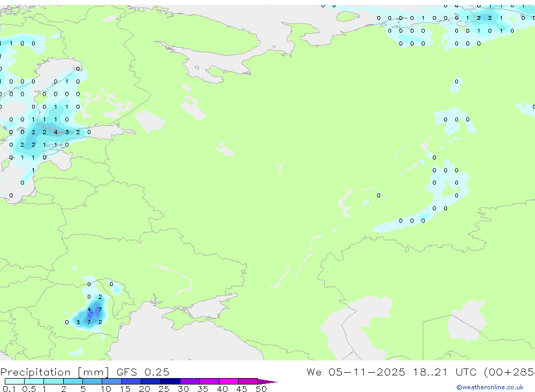This screenshot has height=392, width=535.
Task: Click the 20–25 mm legend swatch
Action: pos(151,381)
